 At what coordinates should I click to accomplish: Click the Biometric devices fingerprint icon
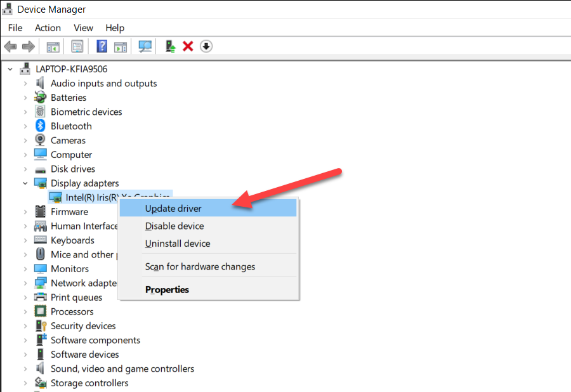point(40,112)
